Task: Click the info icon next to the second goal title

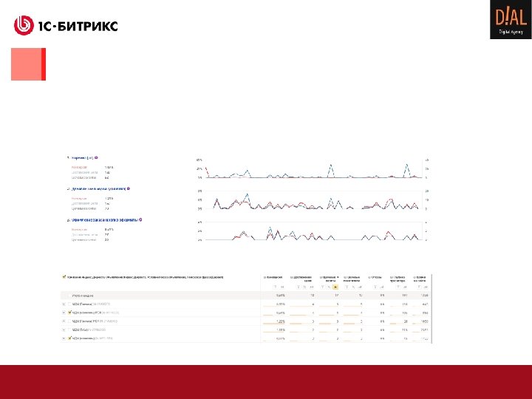Action: 129,188
